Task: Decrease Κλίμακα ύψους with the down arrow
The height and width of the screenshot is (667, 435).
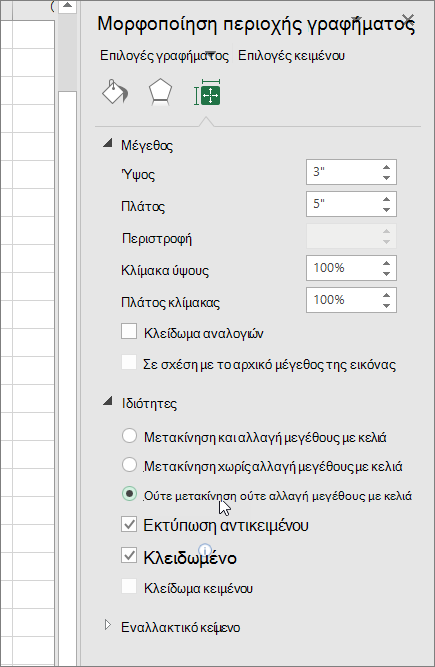Action: [x=386, y=274]
